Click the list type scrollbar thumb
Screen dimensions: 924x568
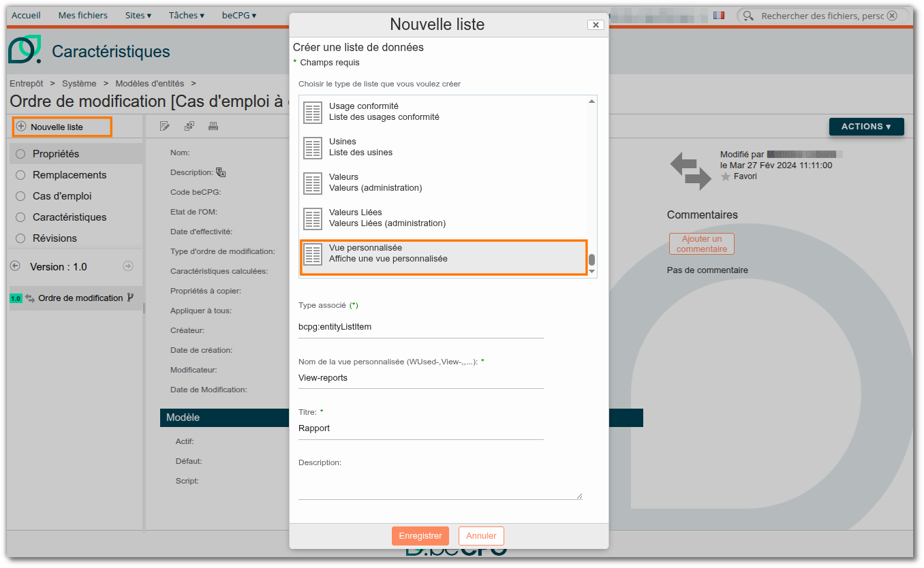coord(591,259)
